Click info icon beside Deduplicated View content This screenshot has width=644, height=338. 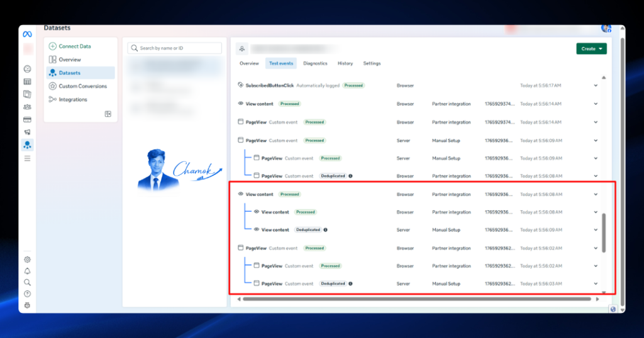pos(325,230)
